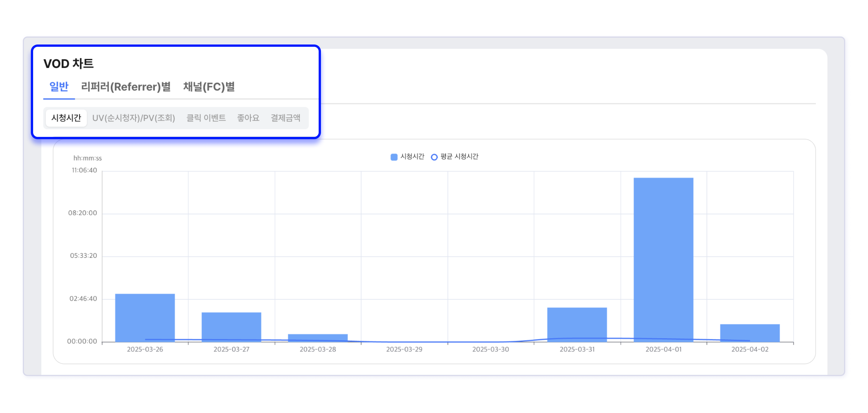Select the 결제금액 metric segment
Viewport: 868px width, 413px height.
286,118
